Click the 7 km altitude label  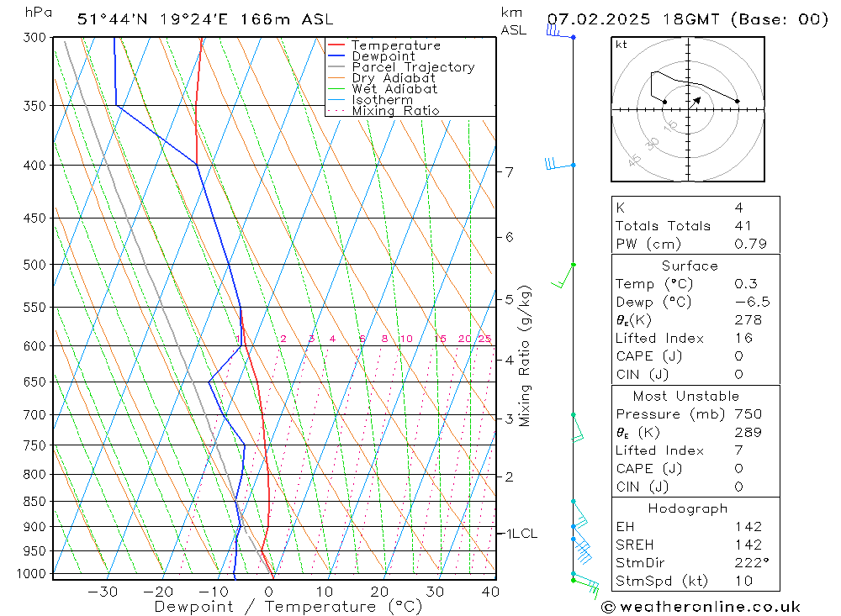click(x=509, y=172)
